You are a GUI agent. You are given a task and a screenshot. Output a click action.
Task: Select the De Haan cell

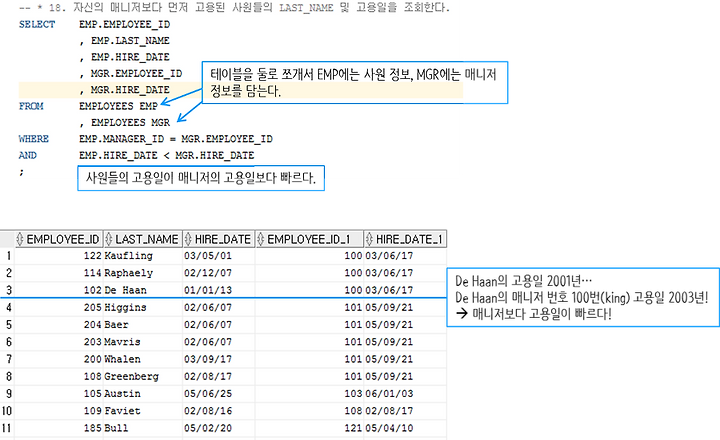(143, 290)
